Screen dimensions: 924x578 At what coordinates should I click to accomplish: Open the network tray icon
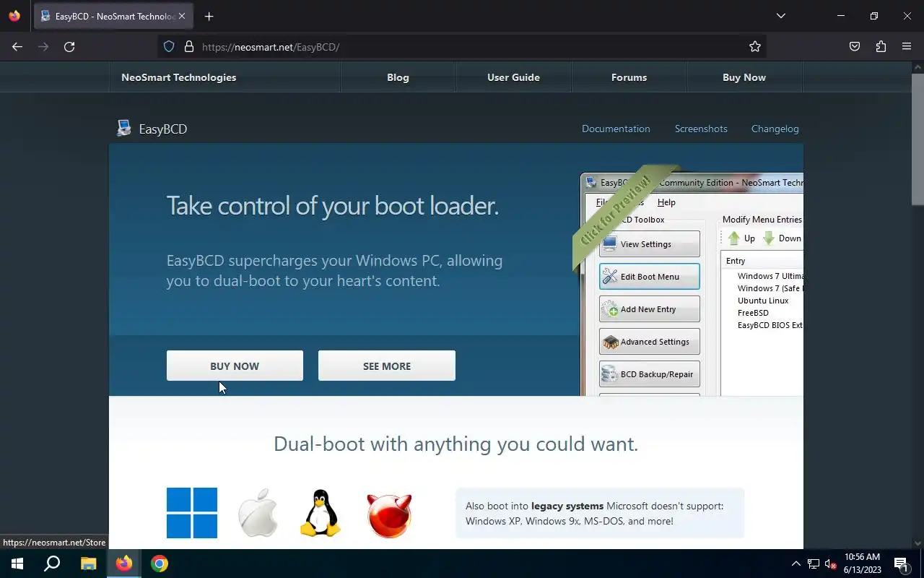pos(814,564)
